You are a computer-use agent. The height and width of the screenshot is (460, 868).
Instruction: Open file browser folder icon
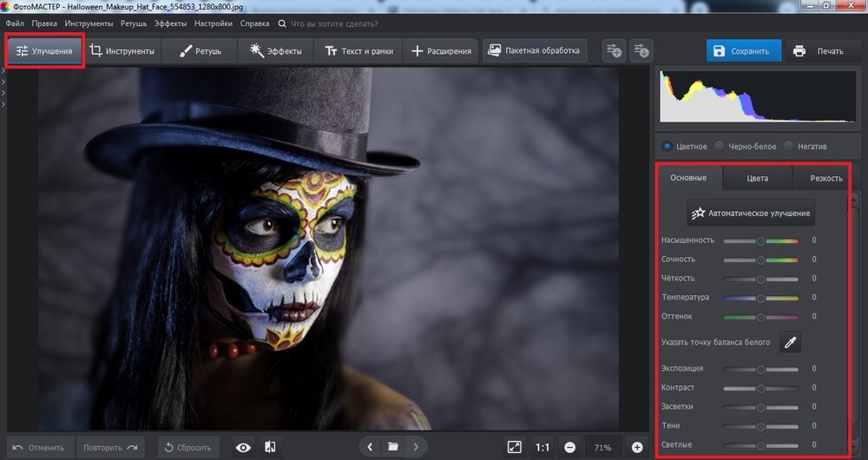coord(393,447)
